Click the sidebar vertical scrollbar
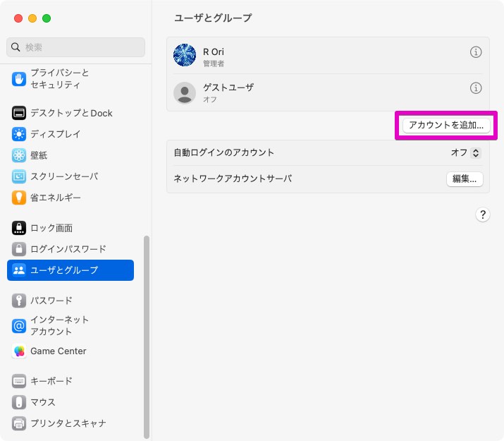The image size is (504, 441). pos(147,337)
